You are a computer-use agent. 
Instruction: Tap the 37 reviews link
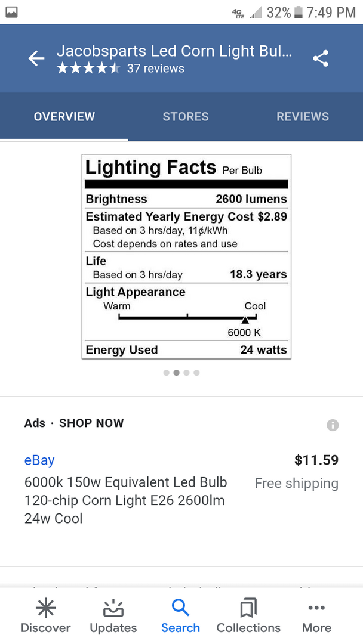tap(155, 69)
